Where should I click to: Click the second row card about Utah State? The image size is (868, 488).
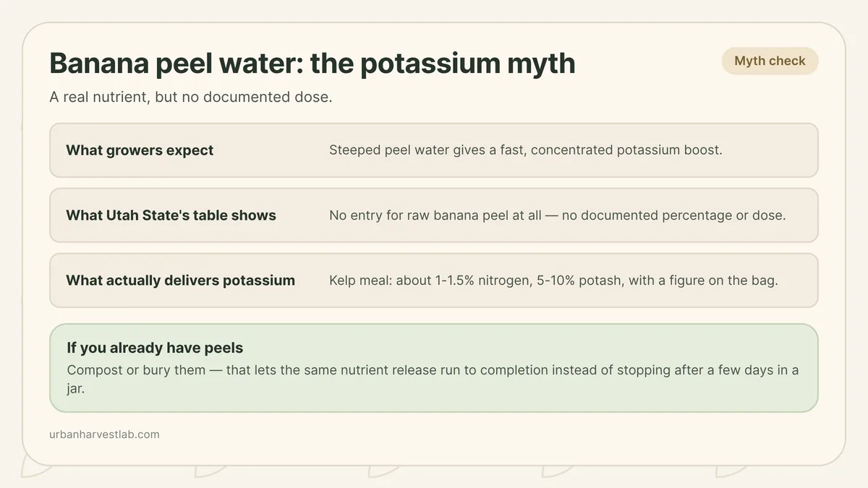[x=434, y=215]
